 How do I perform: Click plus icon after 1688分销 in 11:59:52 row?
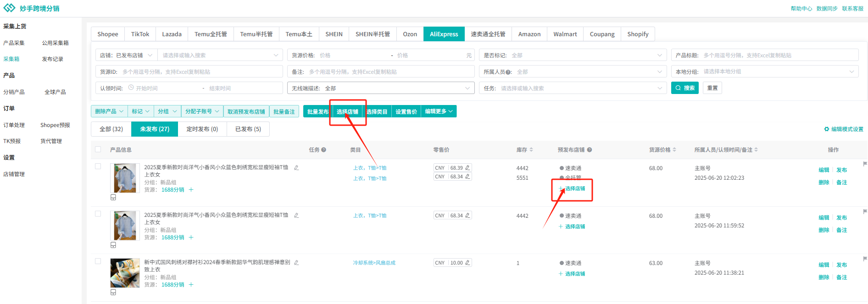[191, 238]
